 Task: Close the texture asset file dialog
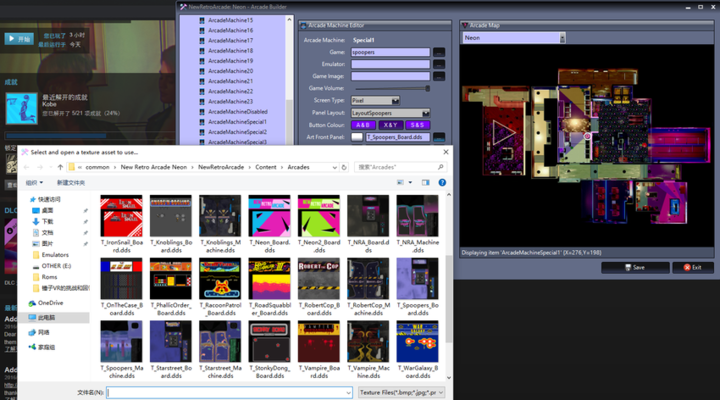coord(446,152)
